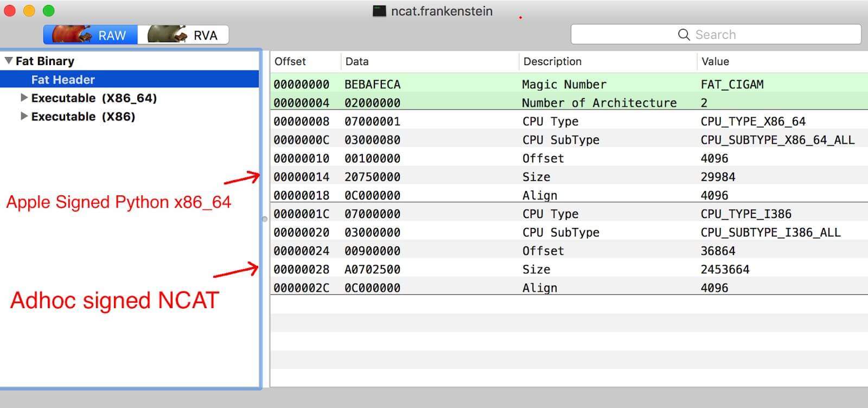This screenshot has height=408, width=868.
Task: Expand the Executable (X86) node
Action: coord(24,116)
